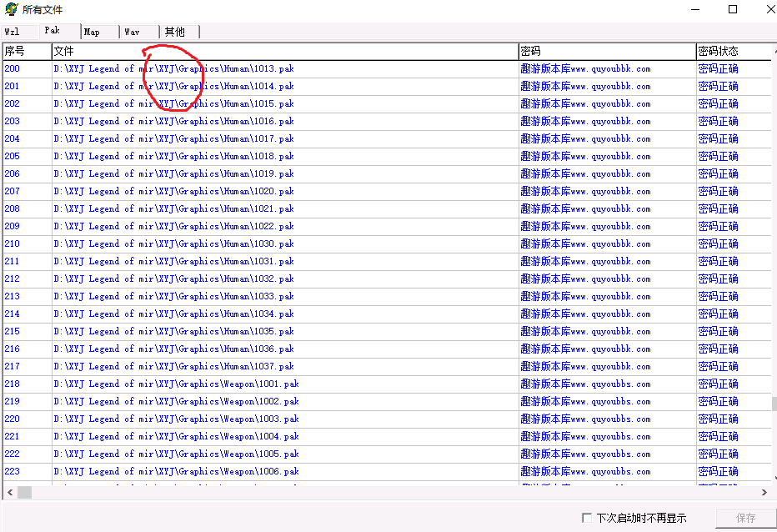777x532 pixels.
Task: Select row 200 with Human\1013.pak
Action: point(173,68)
